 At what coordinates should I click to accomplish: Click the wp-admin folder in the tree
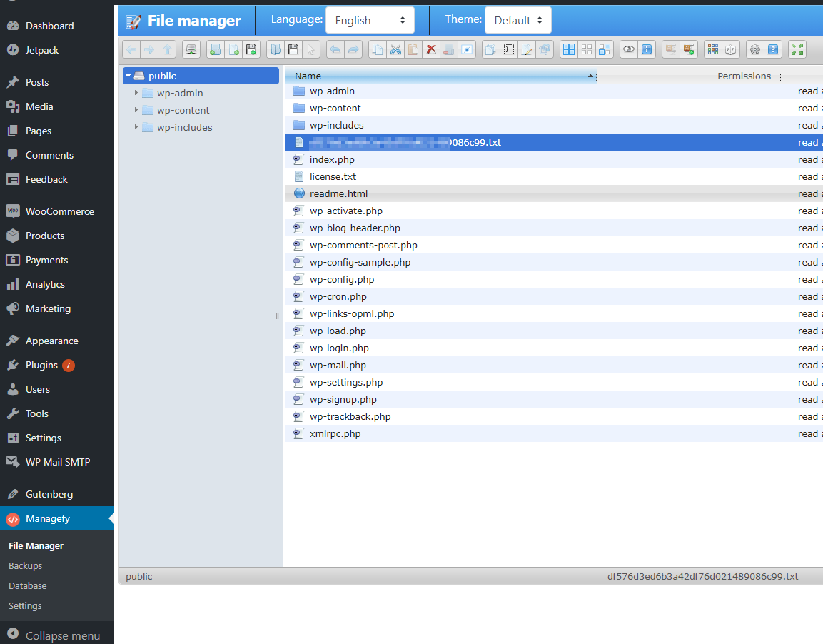click(x=179, y=93)
